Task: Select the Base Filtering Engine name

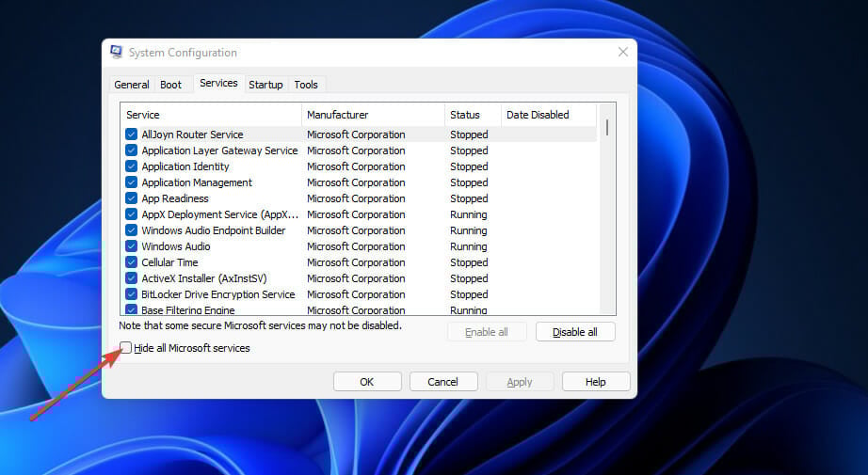Action: pyautogui.click(x=187, y=310)
